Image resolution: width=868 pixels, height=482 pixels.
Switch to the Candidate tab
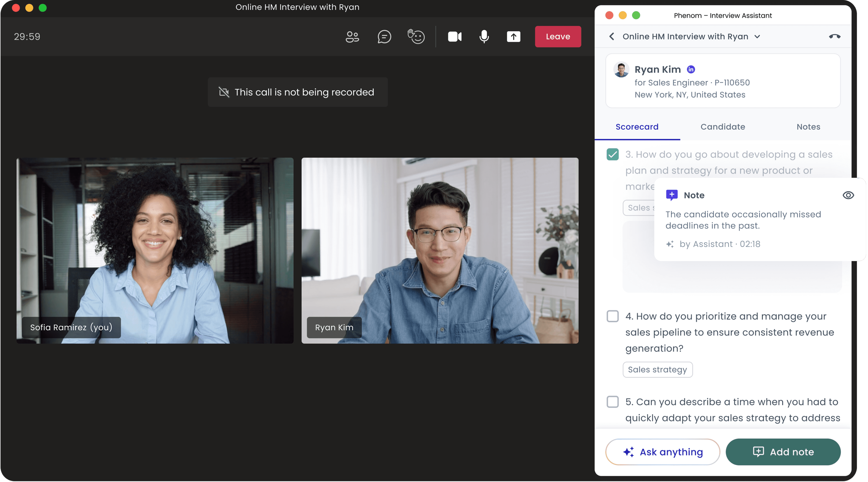point(722,127)
